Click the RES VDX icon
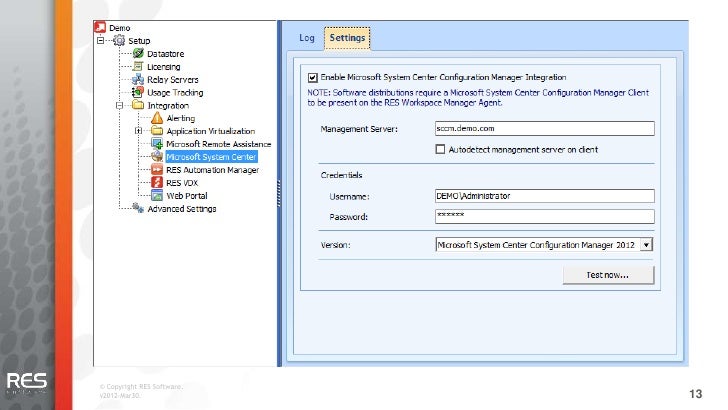Image resolution: width=728 pixels, height=410 pixels. [x=157, y=182]
